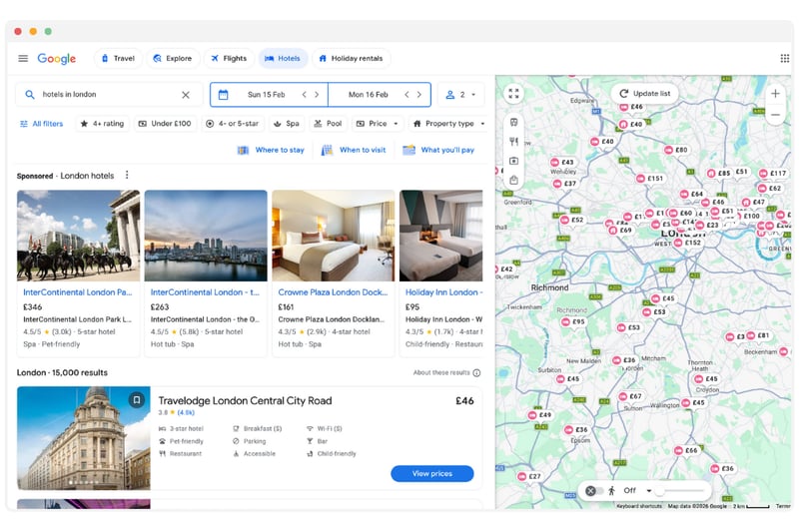Zoom out on the map
This screenshot has width=799, height=532.
(x=775, y=115)
